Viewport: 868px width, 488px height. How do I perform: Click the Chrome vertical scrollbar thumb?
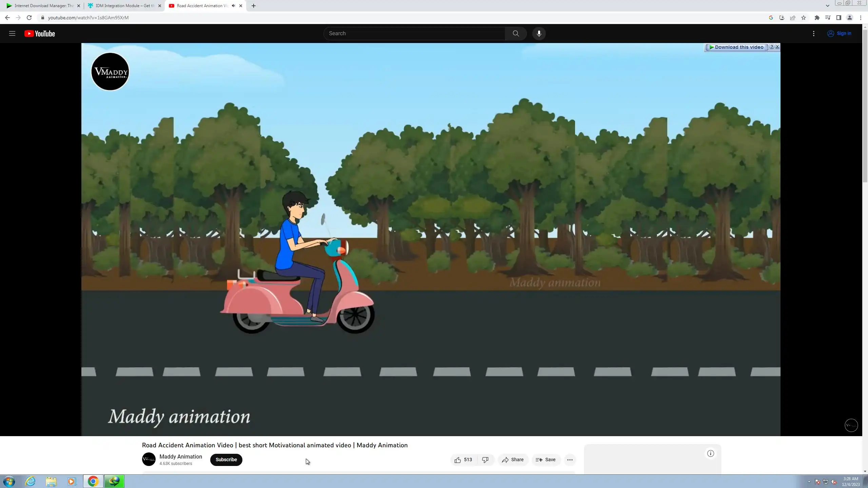coord(865,105)
